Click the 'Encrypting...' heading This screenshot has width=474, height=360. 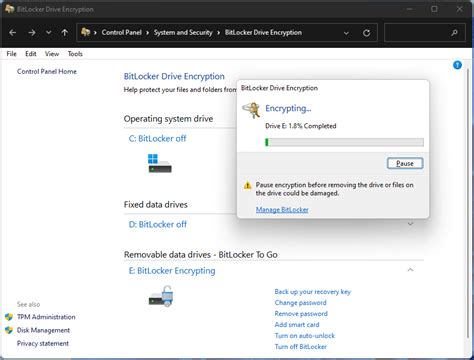point(288,108)
